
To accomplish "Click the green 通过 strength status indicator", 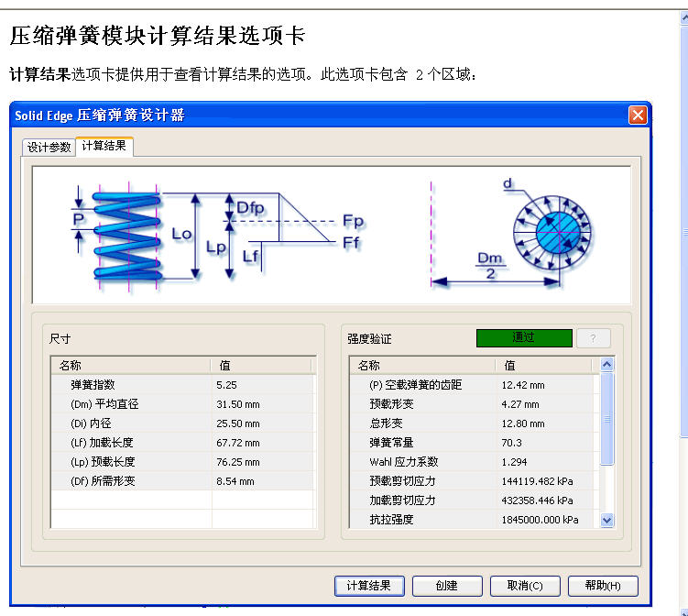I will (524, 337).
